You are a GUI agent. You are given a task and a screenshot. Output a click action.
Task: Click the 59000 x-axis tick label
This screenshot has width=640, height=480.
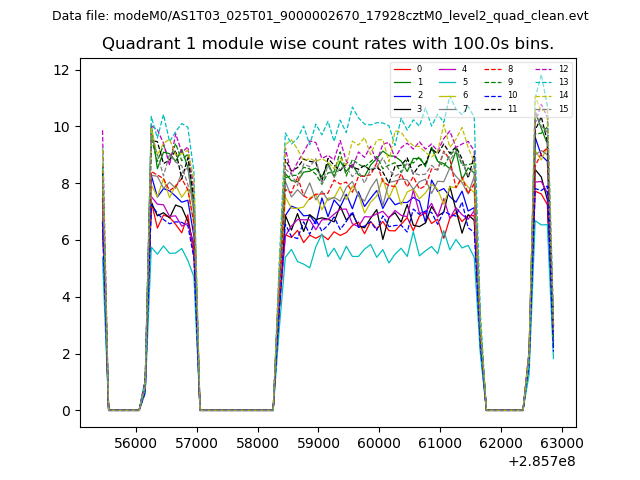tap(318, 442)
